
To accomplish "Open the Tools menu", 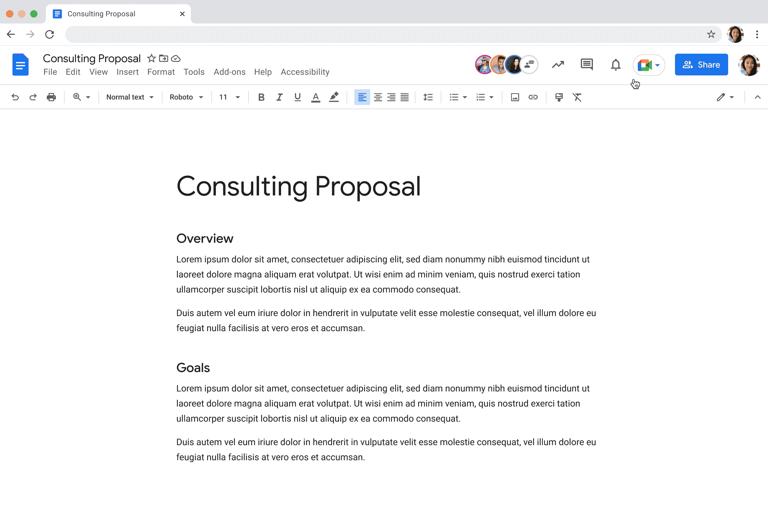I will 194,72.
